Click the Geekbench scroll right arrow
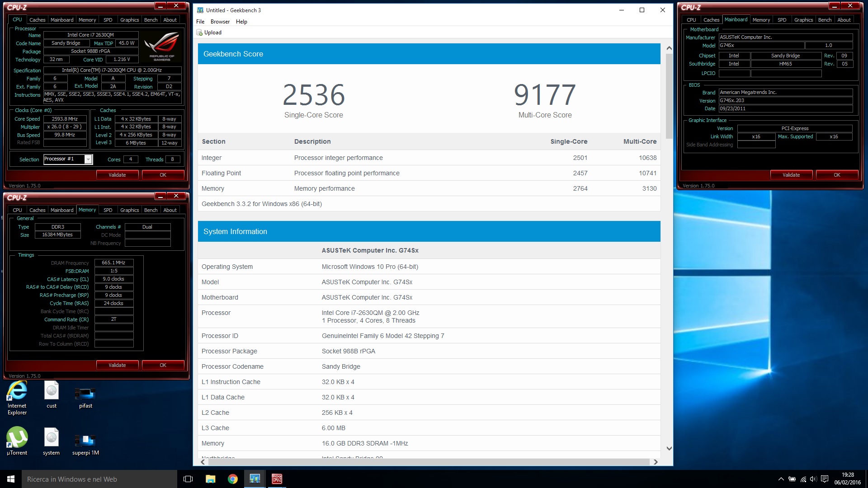Image resolution: width=868 pixels, height=488 pixels. click(656, 462)
